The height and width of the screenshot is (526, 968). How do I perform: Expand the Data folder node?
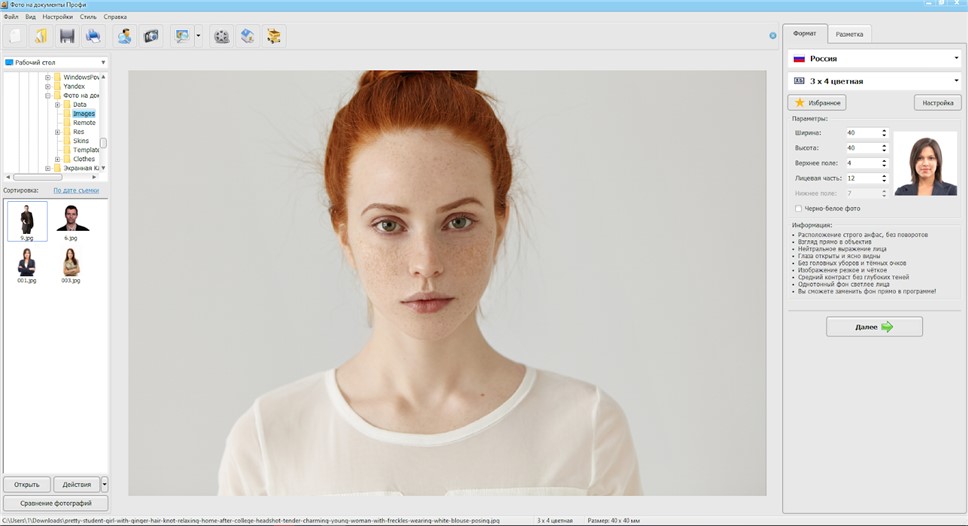57,105
